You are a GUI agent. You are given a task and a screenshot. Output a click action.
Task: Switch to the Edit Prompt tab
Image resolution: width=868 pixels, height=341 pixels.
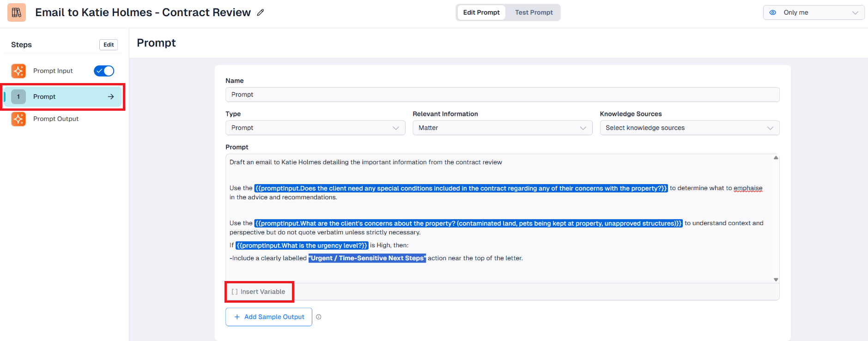click(x=481, y=12)
